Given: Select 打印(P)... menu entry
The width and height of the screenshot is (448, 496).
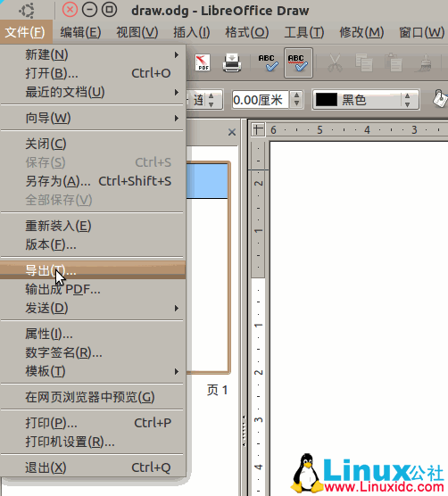Looking at the screenshot, I should [93, 423].
